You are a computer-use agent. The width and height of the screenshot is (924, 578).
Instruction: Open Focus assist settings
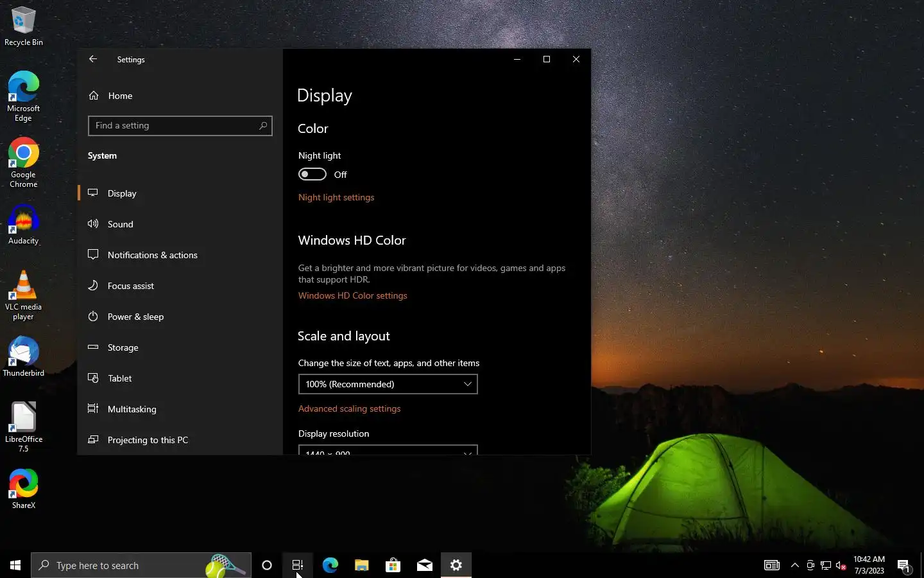(x=180, y=286)
